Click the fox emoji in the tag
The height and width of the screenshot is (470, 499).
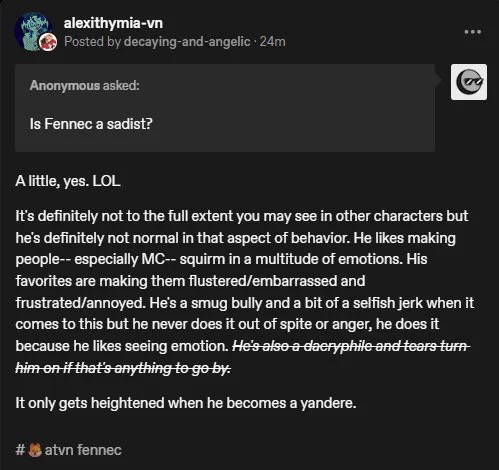tap(35, 450)
